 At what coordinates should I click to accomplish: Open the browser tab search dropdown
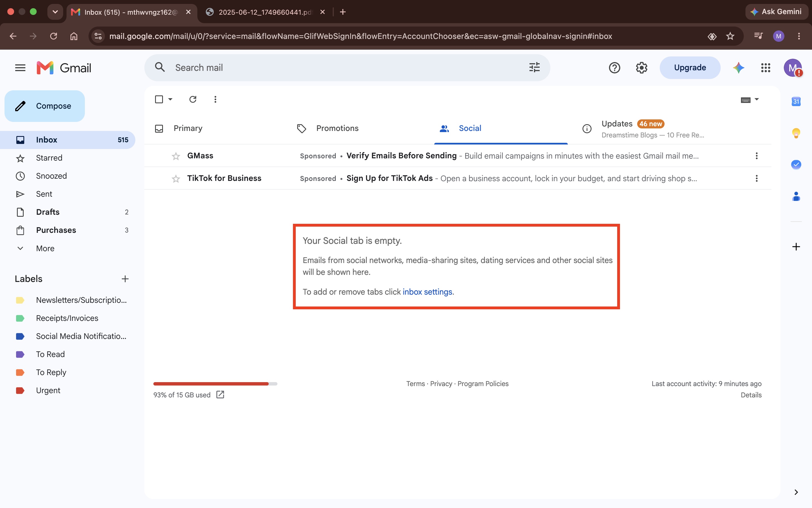pyautogui.click(x=55, y=12)
